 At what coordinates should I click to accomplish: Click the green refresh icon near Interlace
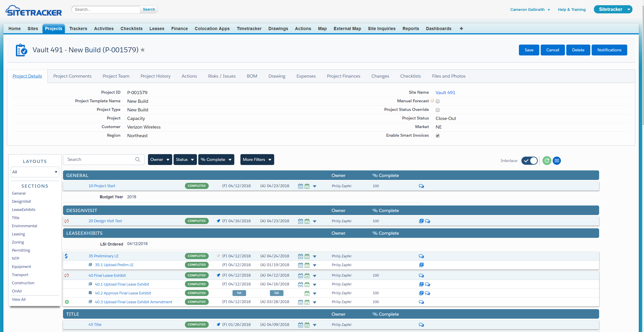[x=547, y=160]
